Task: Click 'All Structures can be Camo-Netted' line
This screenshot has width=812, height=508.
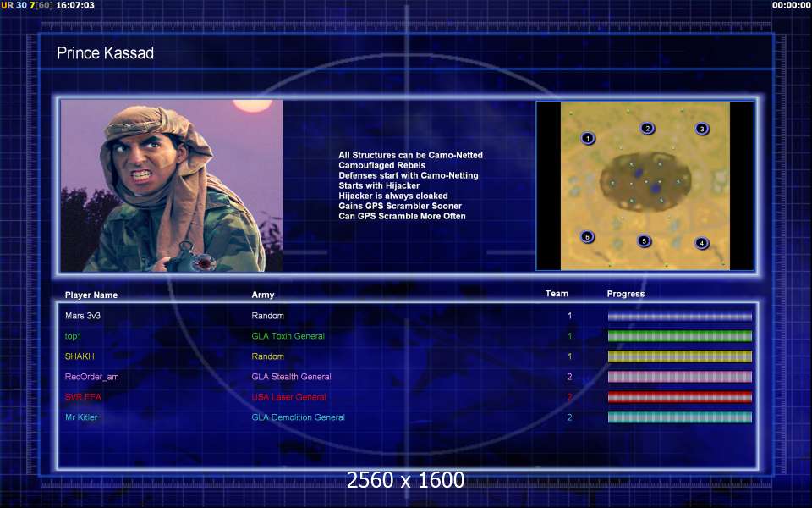Action: click(x=411, y=155)
